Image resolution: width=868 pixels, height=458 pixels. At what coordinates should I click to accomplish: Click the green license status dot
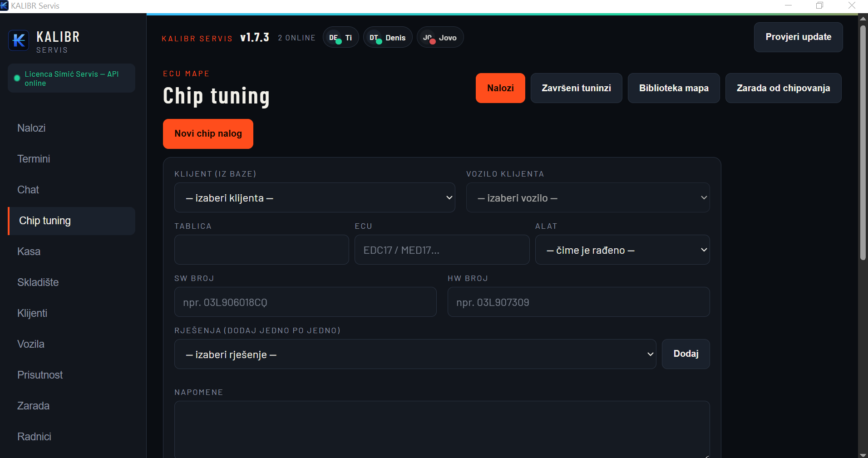(17, 78)
